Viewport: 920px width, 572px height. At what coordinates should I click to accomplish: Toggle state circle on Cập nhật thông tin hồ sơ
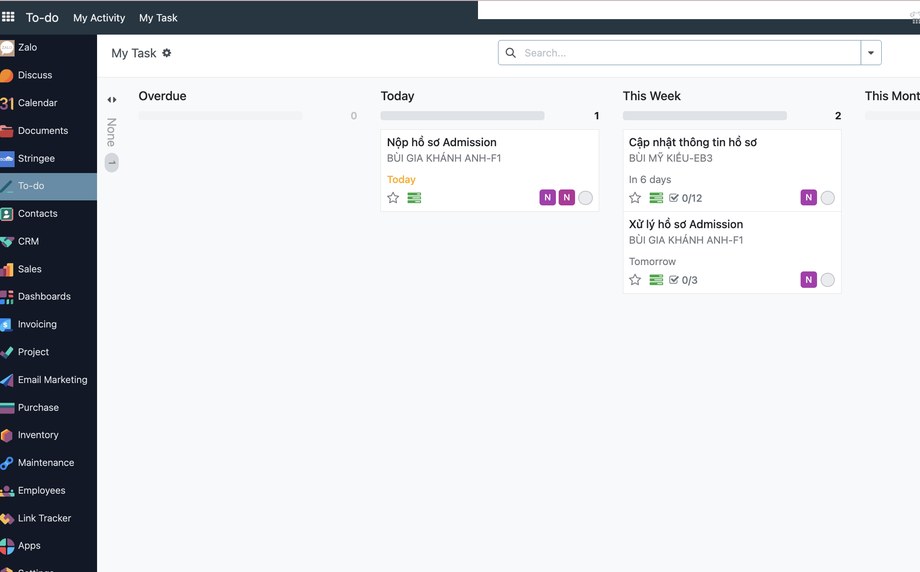[827, 198]
